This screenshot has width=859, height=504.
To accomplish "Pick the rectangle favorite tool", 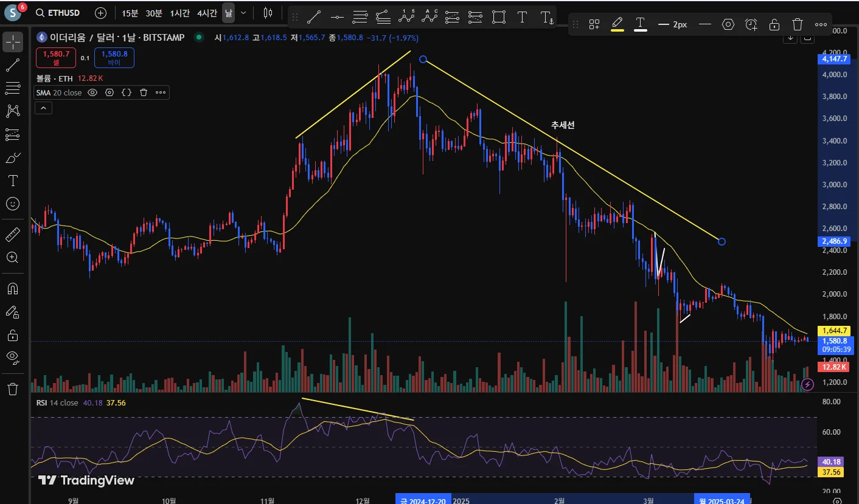I will pos(499,17).
